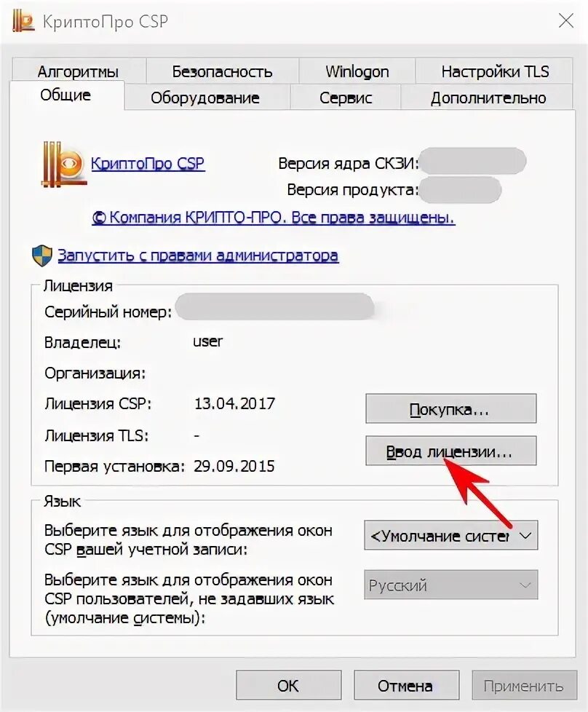Screen dimensions: 588x712
Task: Open the КриптоПро CSP hyperlink
Action: click(148, 163)
